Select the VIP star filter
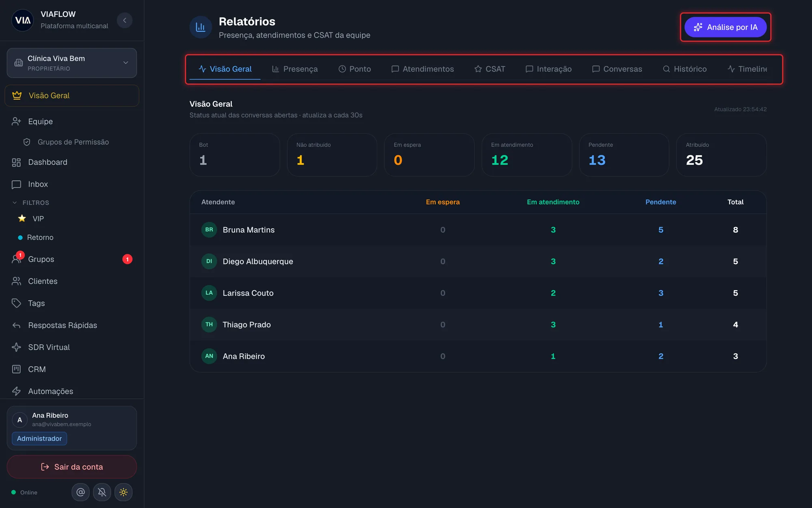 click(x=72, y=219)
